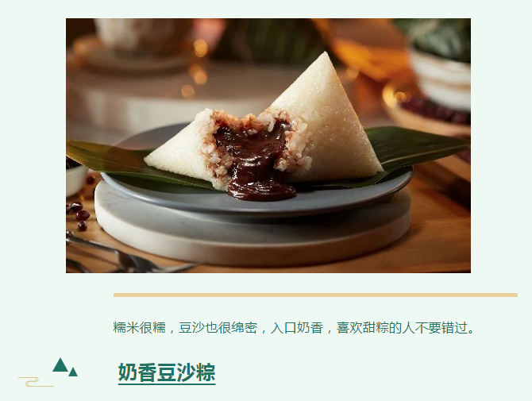Click the bowl of red beans at right
Image resolution: width=532 pixels, height=401 pixels.
[x=430, y=109]
